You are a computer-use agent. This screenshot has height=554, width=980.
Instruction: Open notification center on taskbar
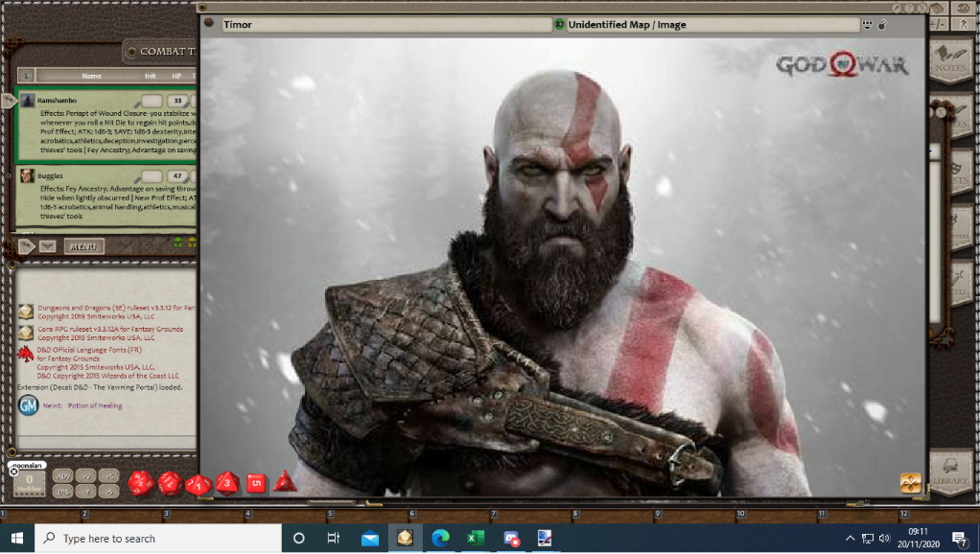960,539
